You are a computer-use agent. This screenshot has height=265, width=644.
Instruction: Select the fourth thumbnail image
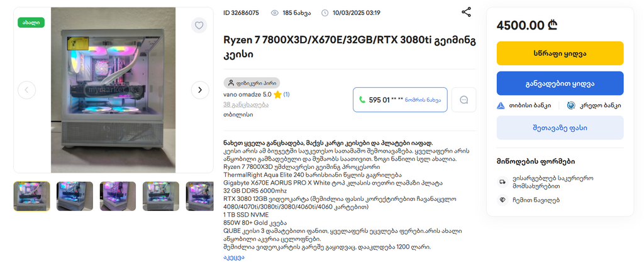pos(161,196)
